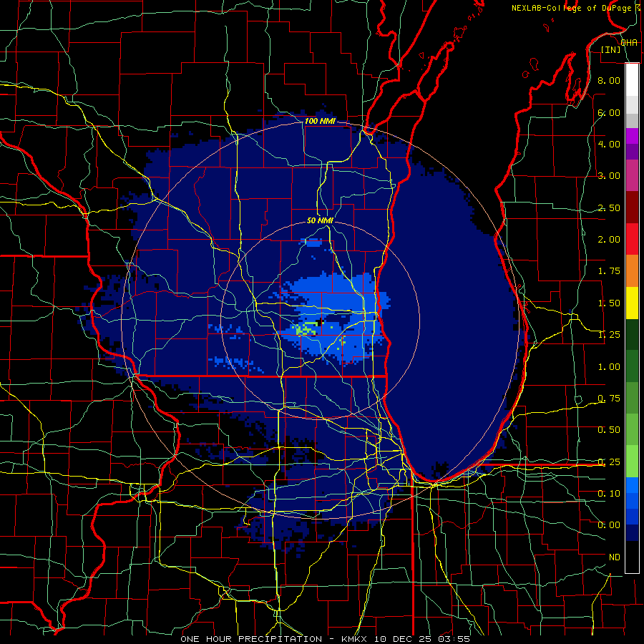Click the "8.00" legend value
This screenshot has width=644, height=644.
click(x=608, y=80)
